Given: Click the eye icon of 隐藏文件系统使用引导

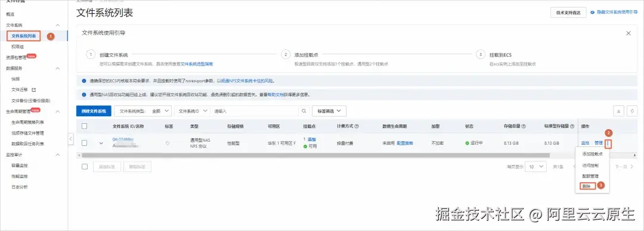Looking at the screenshot, I should [x=592, y=13].
